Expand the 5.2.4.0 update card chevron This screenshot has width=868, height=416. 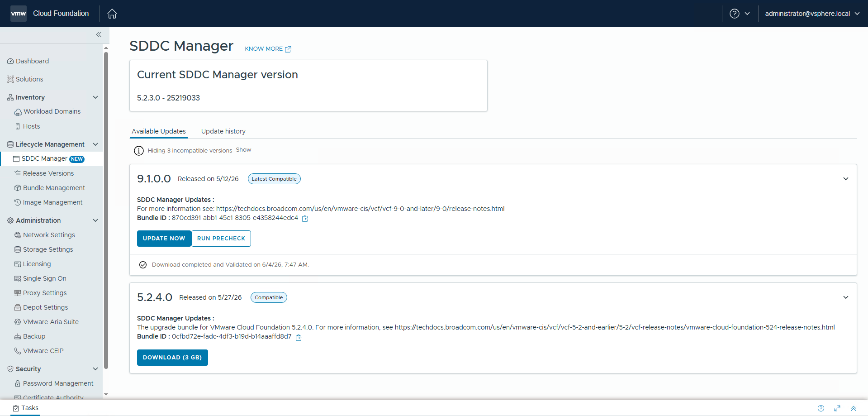coord(846,297)
